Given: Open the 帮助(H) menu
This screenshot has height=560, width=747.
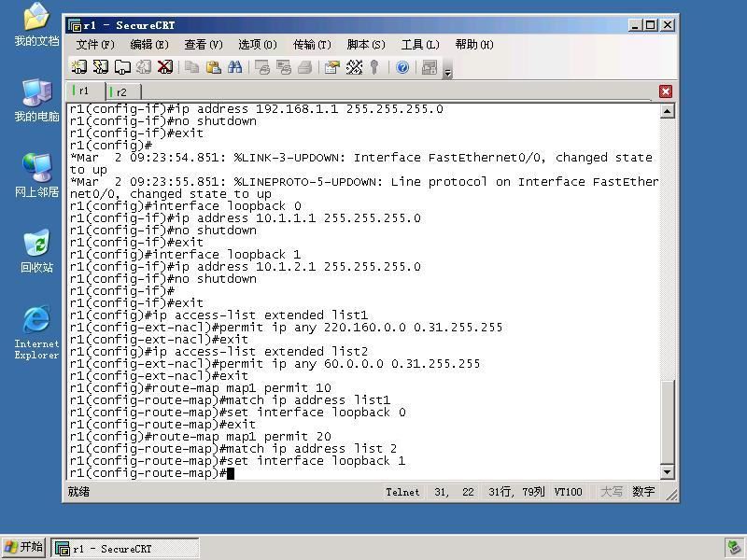Looking at the screenshot, I should 474,45.
